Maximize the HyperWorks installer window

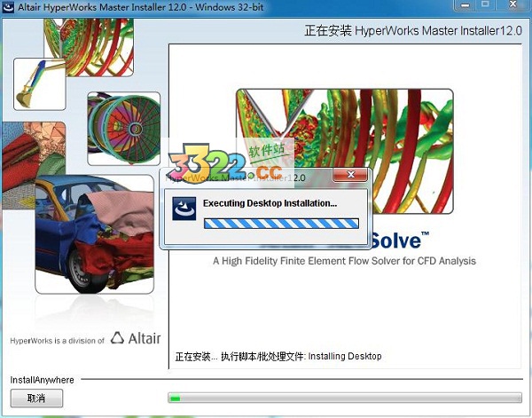486,4
